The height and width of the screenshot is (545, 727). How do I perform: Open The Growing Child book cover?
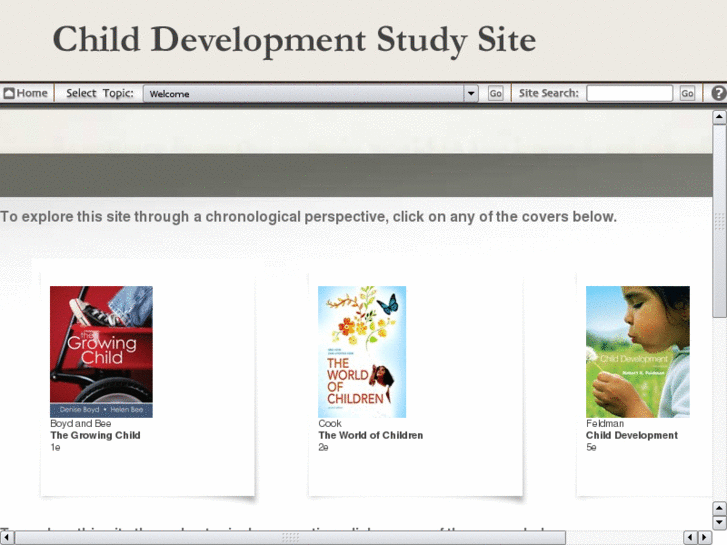coord(101,352)
